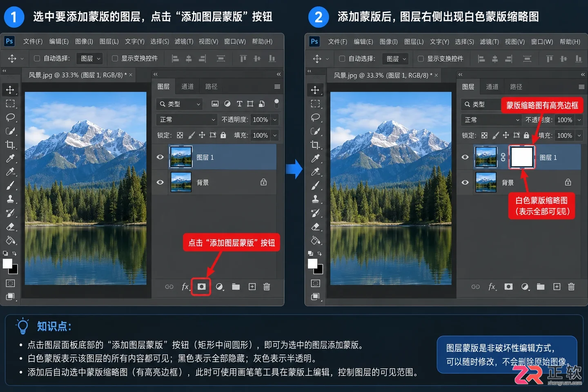The width and height of the screenshot is (588, 392).
Task: Switch to 路径 tab in right window
Action: pos(516,87)
